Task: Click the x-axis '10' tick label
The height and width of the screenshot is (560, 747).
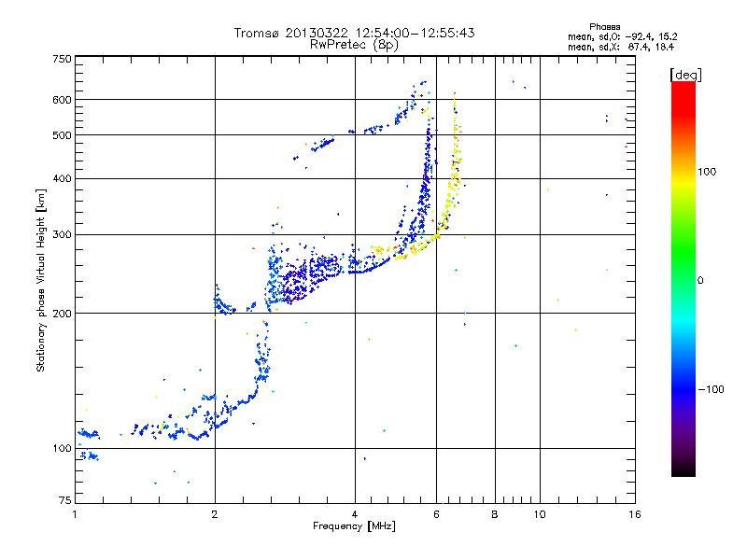Action: pyautogui.click(x=540, y=514)
